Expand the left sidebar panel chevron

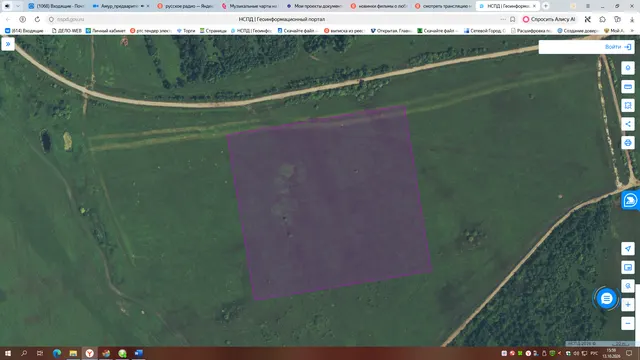pyautogui.click(x=8, y=44)
